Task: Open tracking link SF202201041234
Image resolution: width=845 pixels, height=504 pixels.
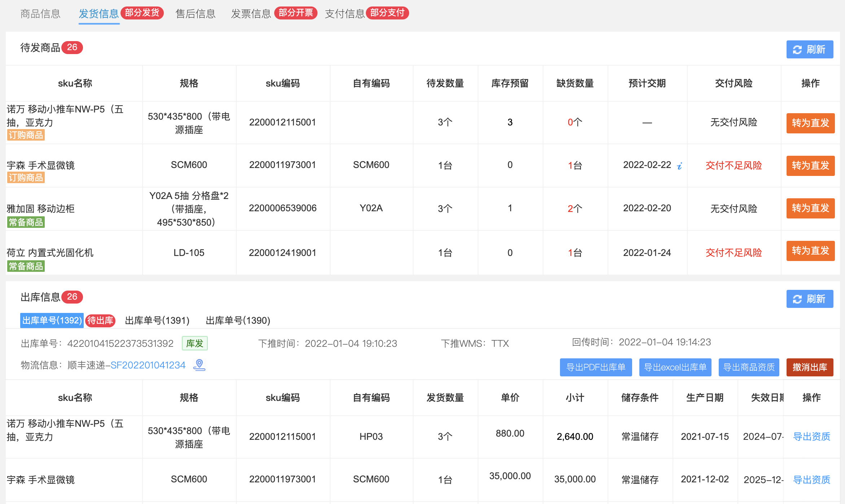Action: click(148, 365)
